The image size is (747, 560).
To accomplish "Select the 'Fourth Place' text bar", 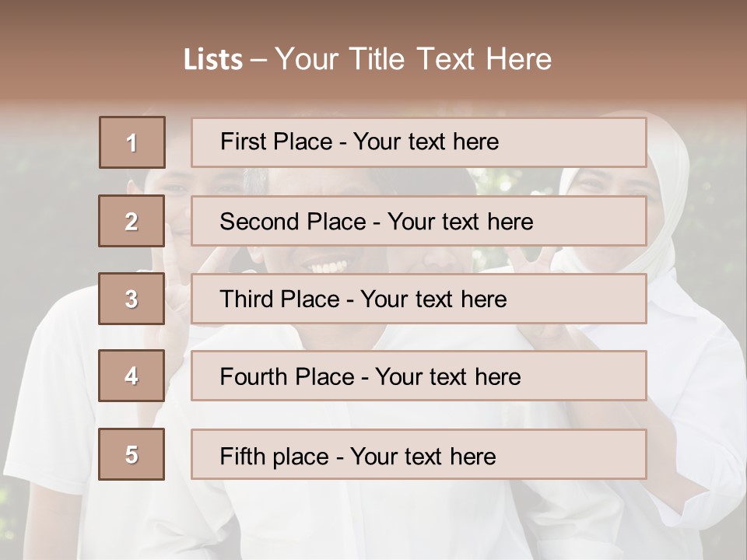I will pyautogui.click(x=419, y=376).
